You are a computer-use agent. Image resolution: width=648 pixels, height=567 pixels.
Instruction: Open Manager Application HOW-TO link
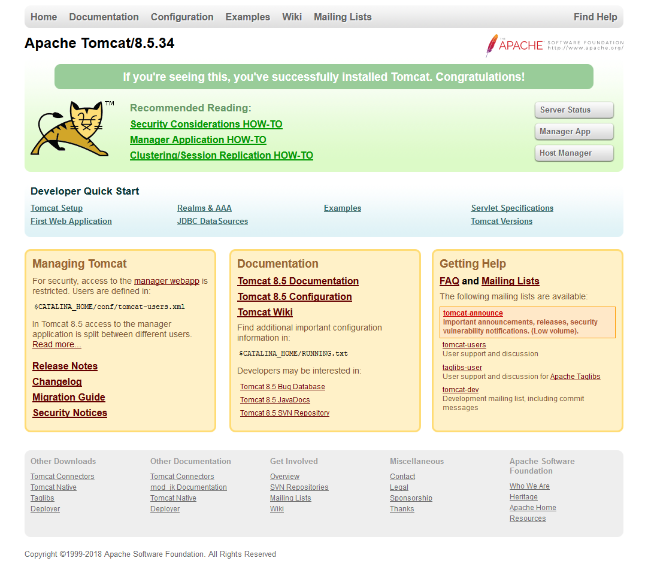(x=198, y=140)
